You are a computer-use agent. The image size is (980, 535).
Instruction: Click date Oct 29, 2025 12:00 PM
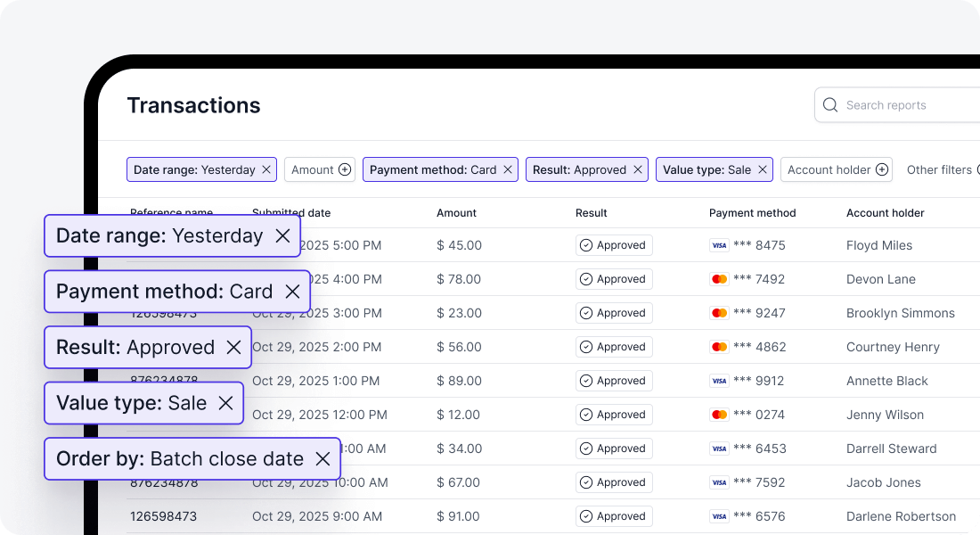click(x=320, y=415)
